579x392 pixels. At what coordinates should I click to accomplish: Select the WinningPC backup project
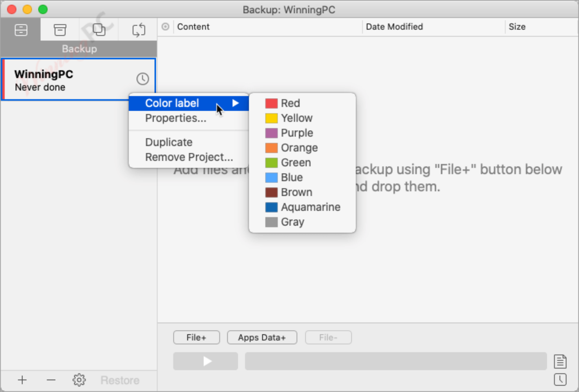click(x=79, y=79)
